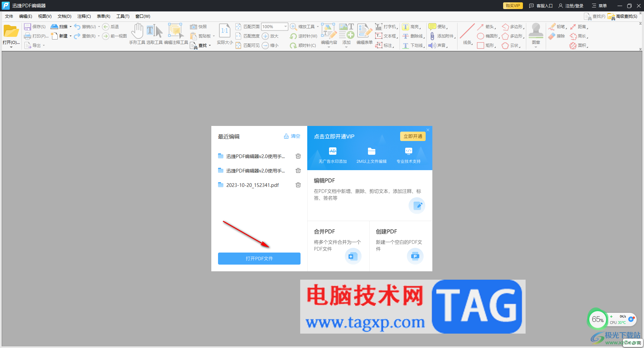This screenshot has height=348, width=644.
Task: Expand the Find (查找) dropdown arrow
Action: [x=210, y=46]
